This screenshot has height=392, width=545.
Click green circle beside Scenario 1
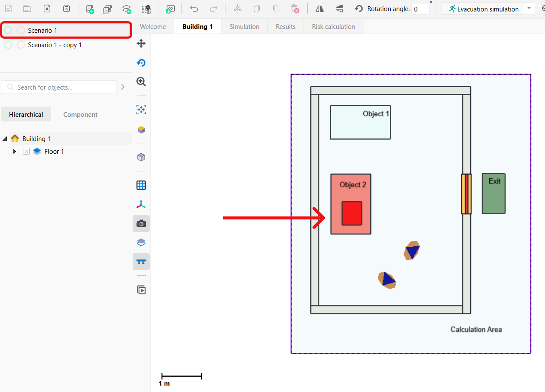coord(8,30)
